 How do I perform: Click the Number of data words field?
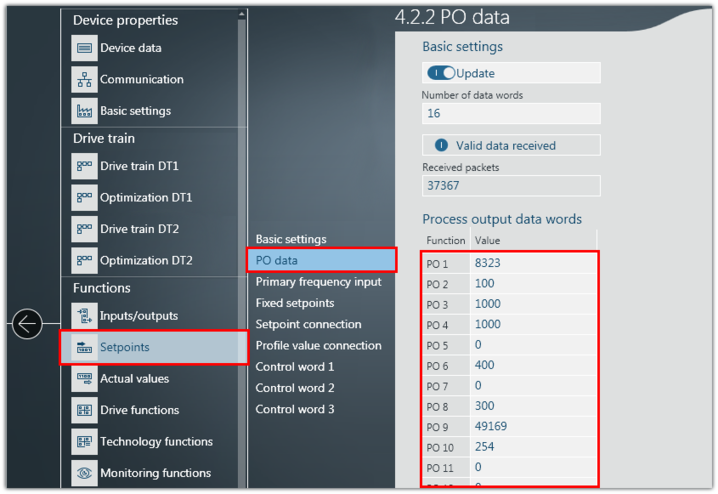point(510,113)
